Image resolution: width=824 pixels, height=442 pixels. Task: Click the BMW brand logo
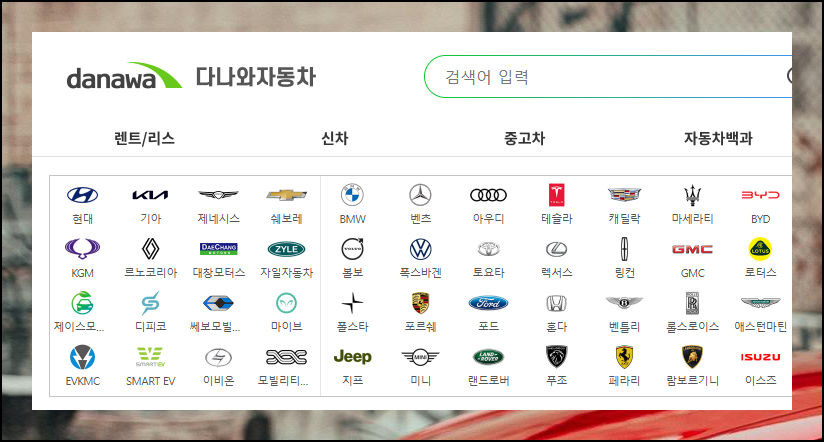pyautogui.click(x=353, y=195)
